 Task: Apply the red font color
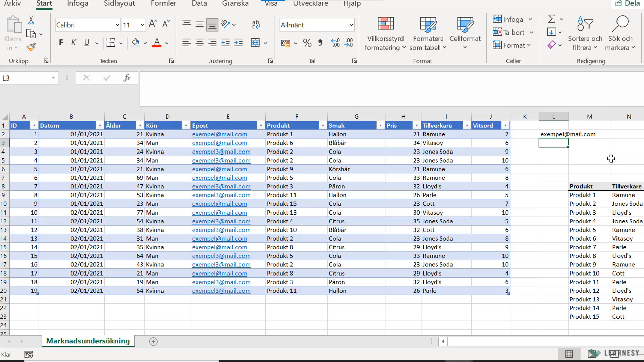click(157, 43)
